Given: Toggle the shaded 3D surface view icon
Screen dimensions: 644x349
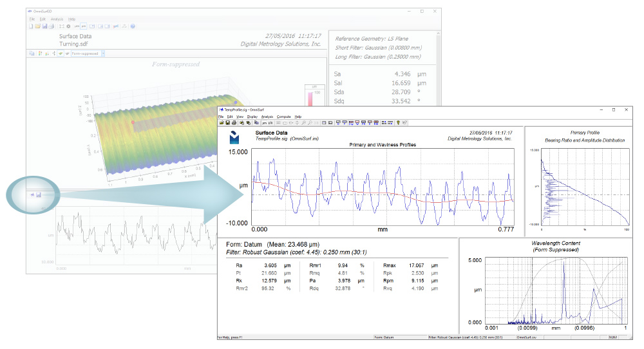Looking at the screenshot, I should [61, 53].
